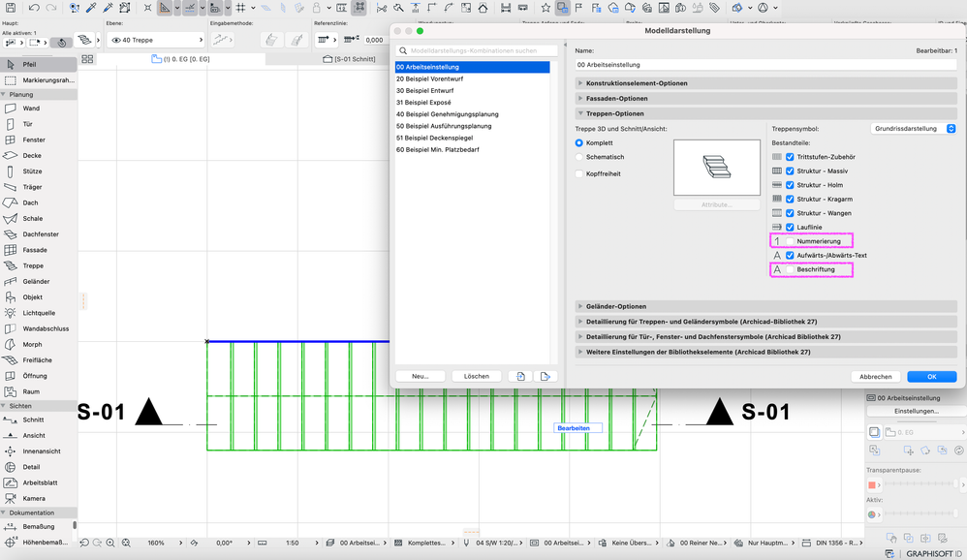Collapse the Treppen-Optionen section
The height and width of the screenshot is (560, 967).
[766, 113]
